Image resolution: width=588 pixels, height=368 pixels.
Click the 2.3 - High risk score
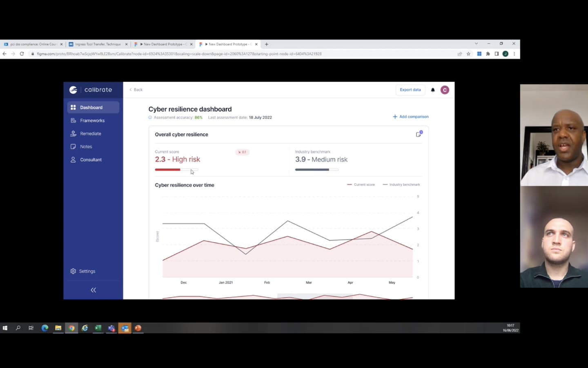coord(178,159)
